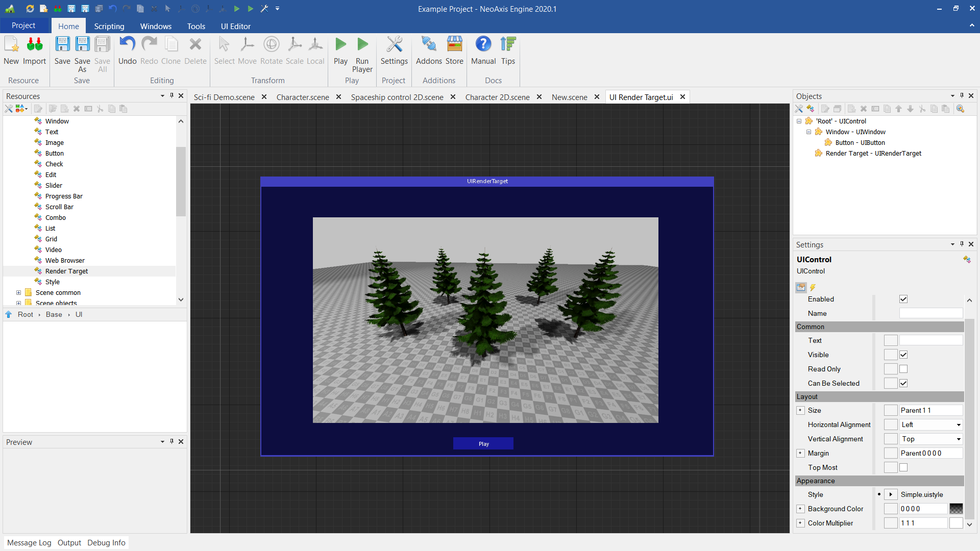
Task: Click the Save As icon
Action: click(x=82, y=45)
